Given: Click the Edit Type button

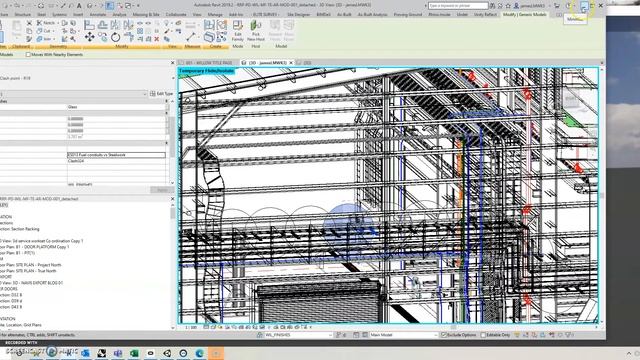Looking at the screenshot, I should coord(161,94).
